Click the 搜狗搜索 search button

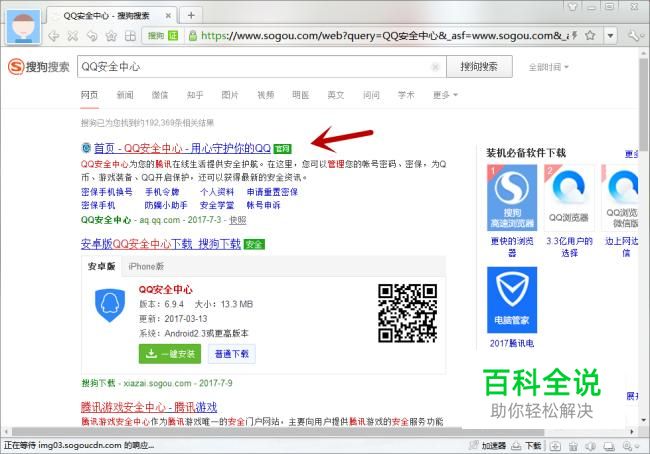pos(479,66)
